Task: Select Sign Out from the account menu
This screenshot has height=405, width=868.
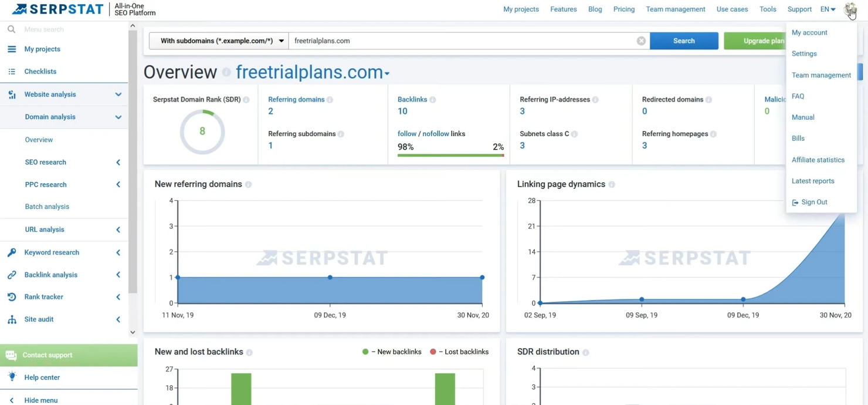Action: point(814,202)
